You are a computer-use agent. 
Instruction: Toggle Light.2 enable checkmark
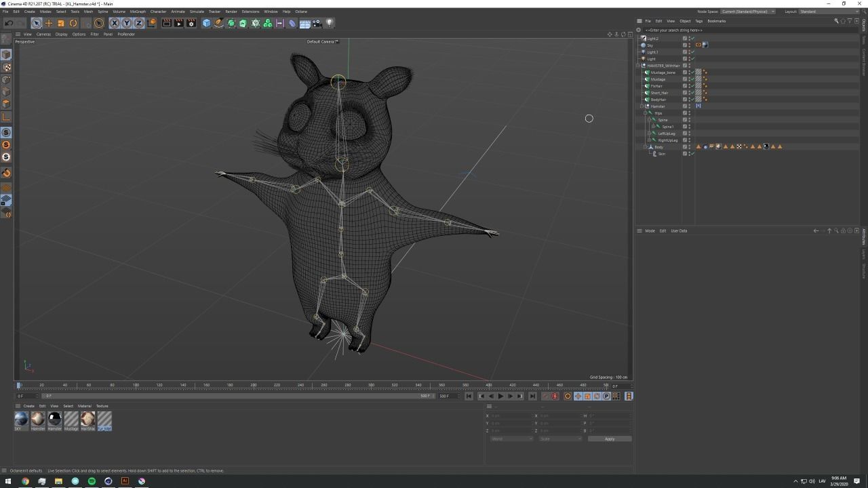pyautogui.click(x=692, y=39)
